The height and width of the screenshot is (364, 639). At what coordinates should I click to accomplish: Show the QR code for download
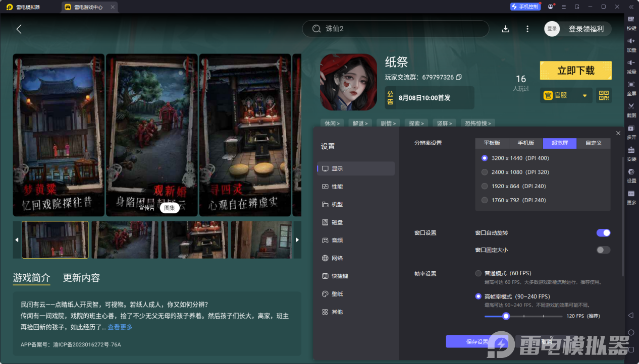click(x=604, y=95)
